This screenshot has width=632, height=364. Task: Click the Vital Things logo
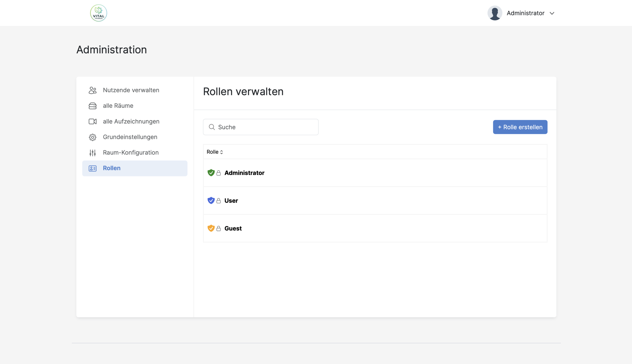[x=99, y=13]
